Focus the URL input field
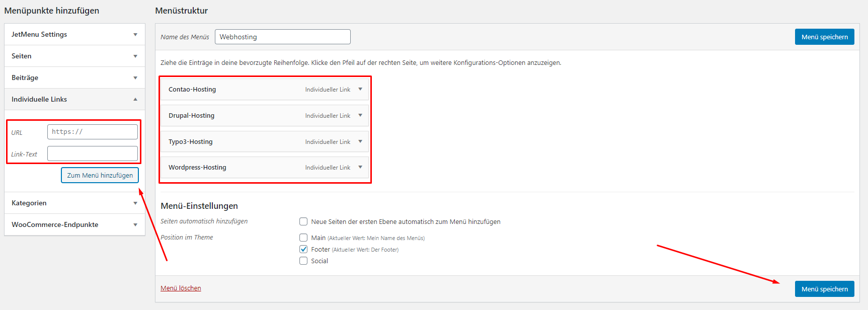The width and height of the screenshot is (868, 310). tap(93, 132)
